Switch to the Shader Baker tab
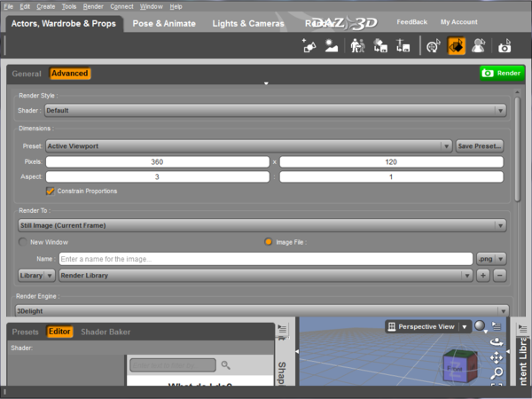The height and width of the screenshot is (399, 532). coord(106,332)
